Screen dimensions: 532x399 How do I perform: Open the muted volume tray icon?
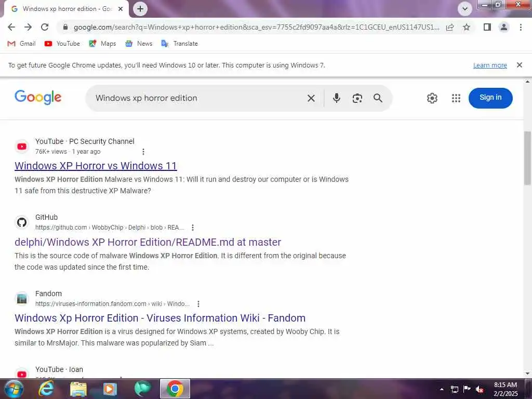pos(480,389)
